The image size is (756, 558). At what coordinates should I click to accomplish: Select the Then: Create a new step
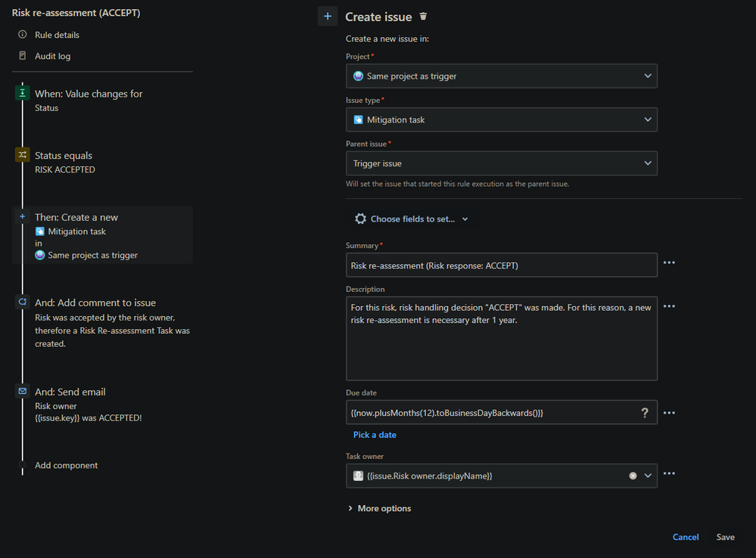102,235
